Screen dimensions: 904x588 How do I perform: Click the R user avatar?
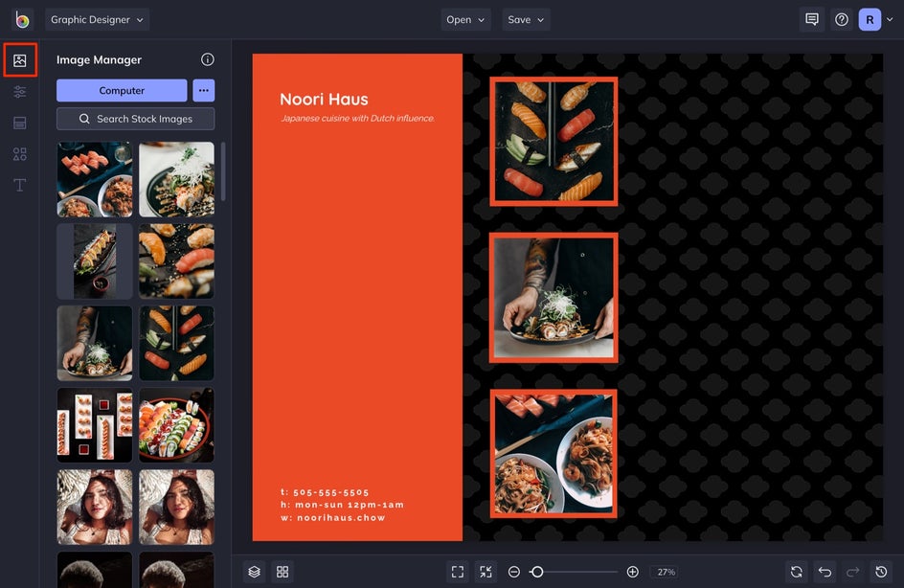(x=870, y=19)
